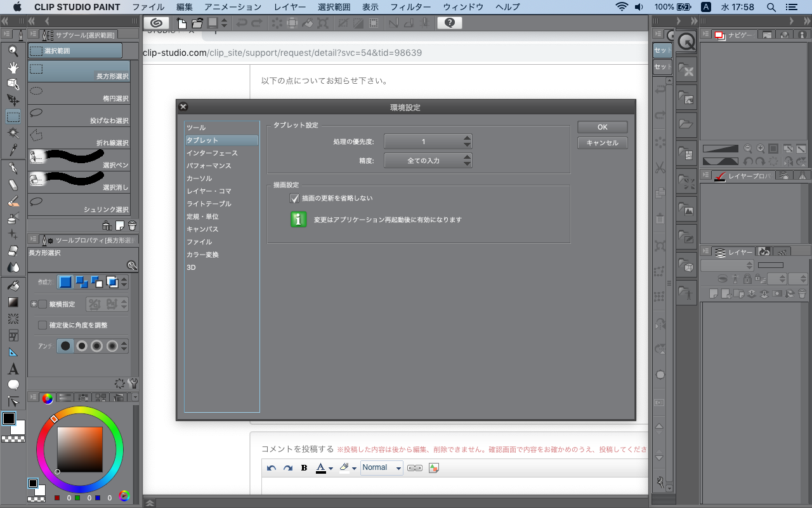The height and width of the screenshot is (508, 812).
Task: Choose intersect-selection creation mode
Action: [x=112, y=282]
